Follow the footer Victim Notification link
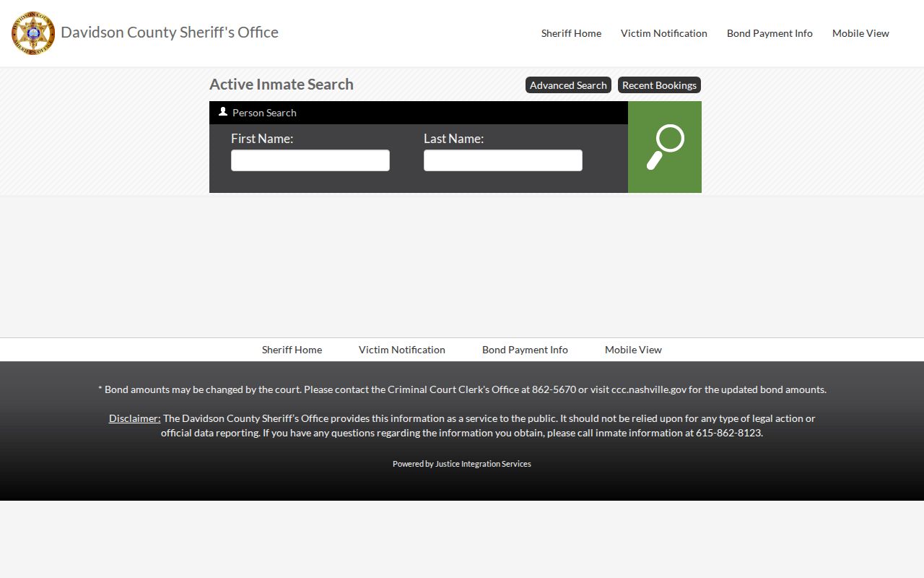The height and width of the screenshot is (578, 924). tap(402, 350)
